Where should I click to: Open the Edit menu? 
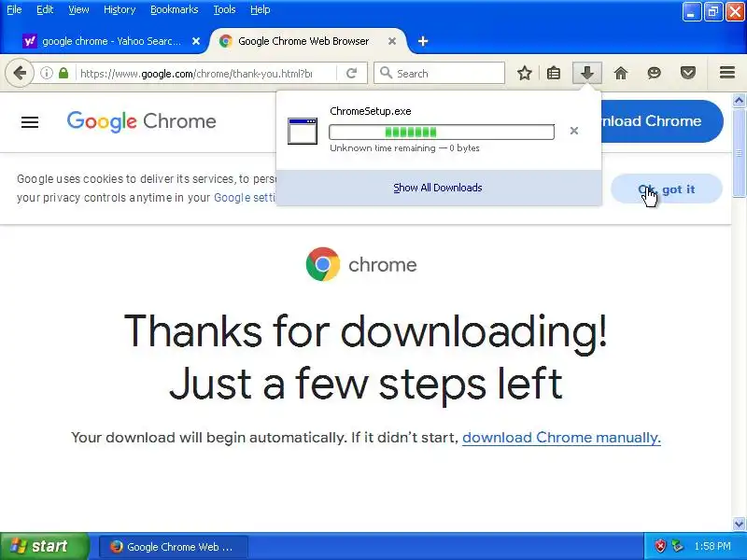point(45,9)
